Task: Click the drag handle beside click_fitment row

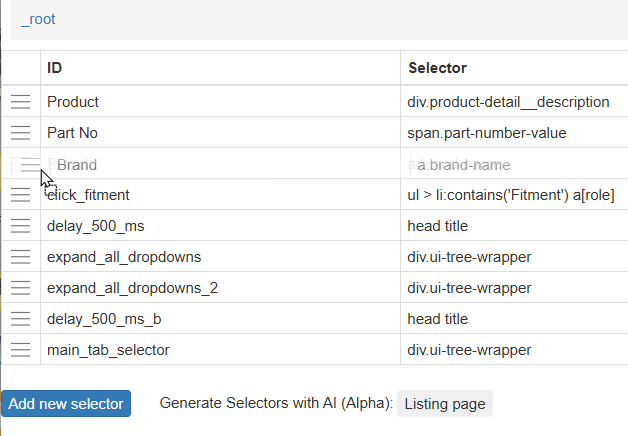Action: [x=20, y=195]
